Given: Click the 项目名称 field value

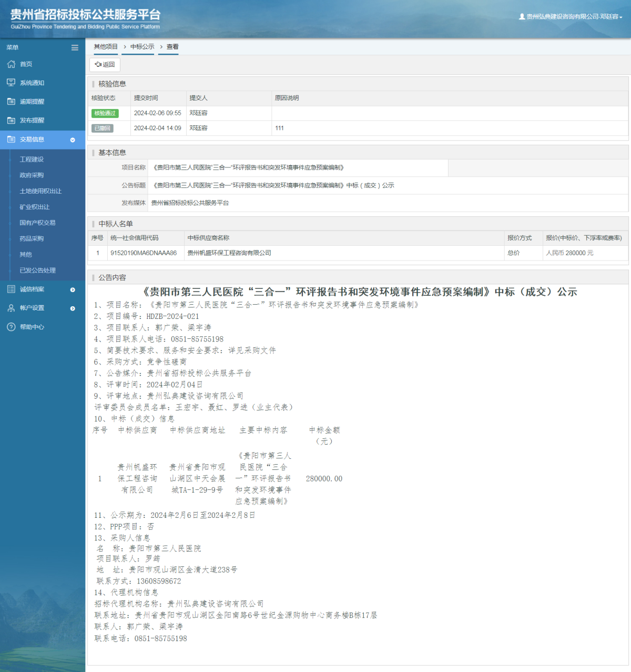Looking at the screenshot, I should (x=298, y=167).
